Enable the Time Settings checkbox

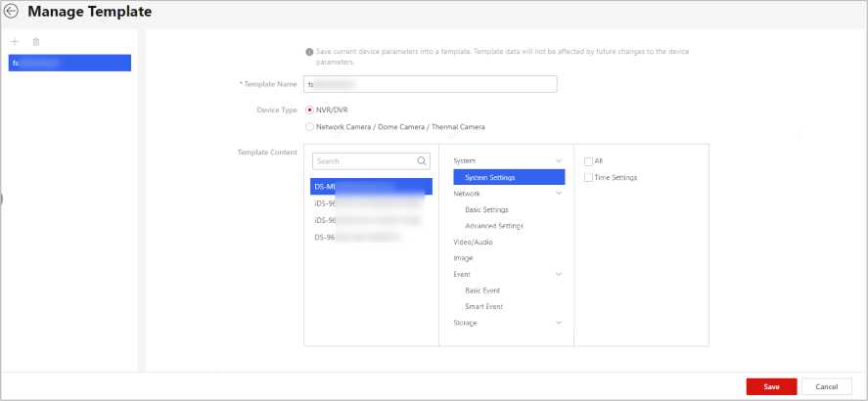[x=587, y=177]
